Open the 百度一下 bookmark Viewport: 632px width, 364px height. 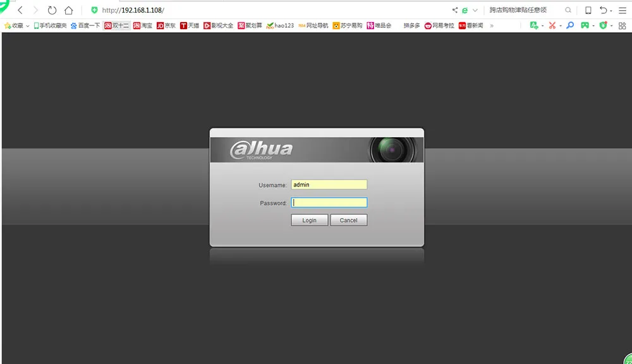(85, 25)
